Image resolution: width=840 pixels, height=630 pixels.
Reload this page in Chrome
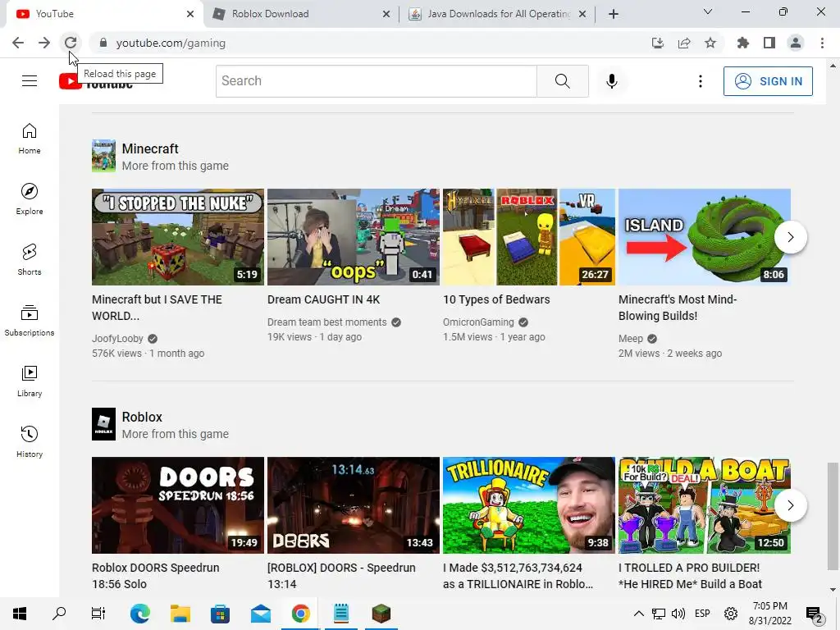coord(71,43)
